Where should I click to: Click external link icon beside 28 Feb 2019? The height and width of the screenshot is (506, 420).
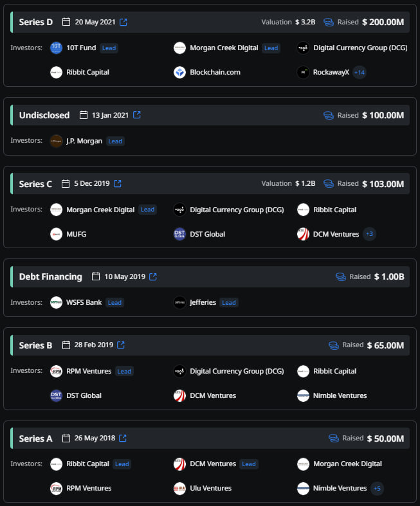coord(121,345)
